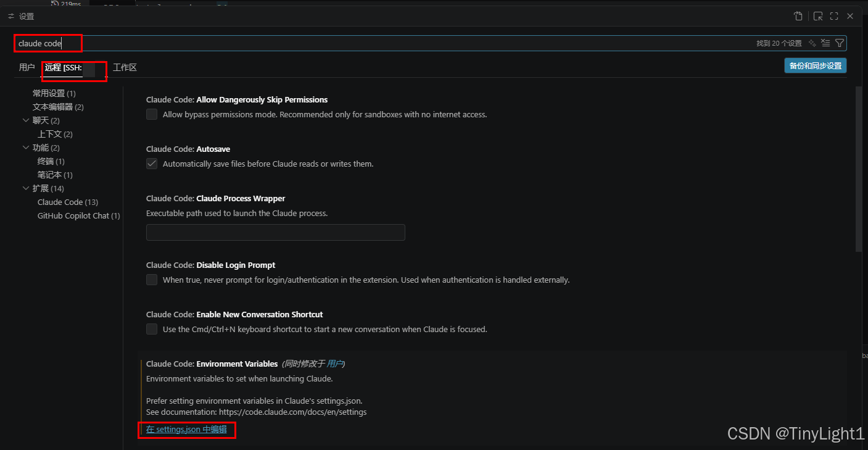Focus the Claude Process Wrapper path field

tap(276, 232)
